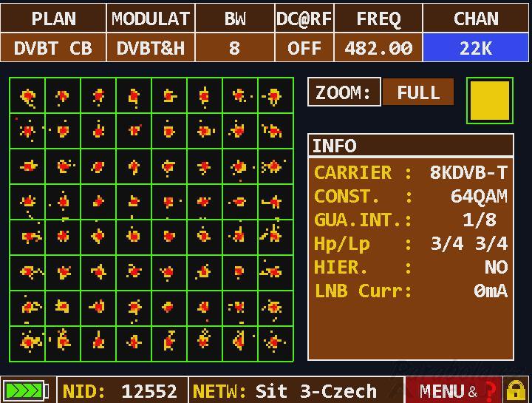532x403 pixels.
Task: Select the FREQ header cell
Action: coord(378,18)
